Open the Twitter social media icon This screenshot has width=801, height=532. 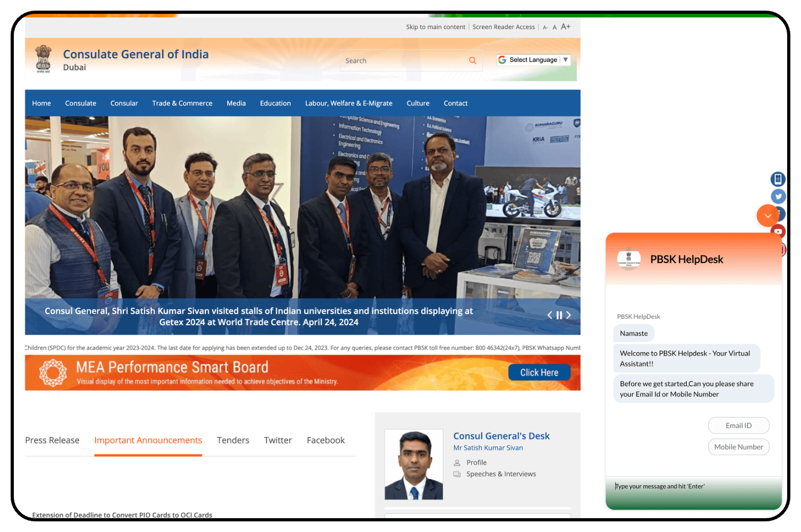pyautogui.click(x=778, y=196)
